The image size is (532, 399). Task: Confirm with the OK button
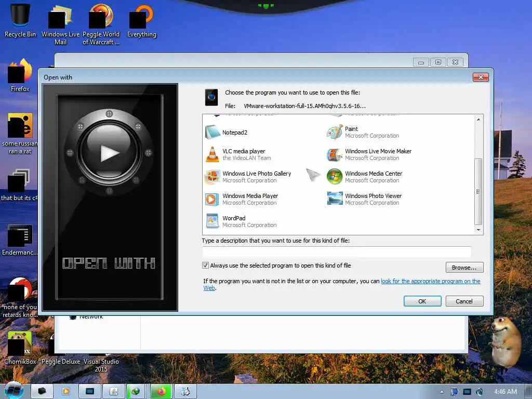[422, 301]
